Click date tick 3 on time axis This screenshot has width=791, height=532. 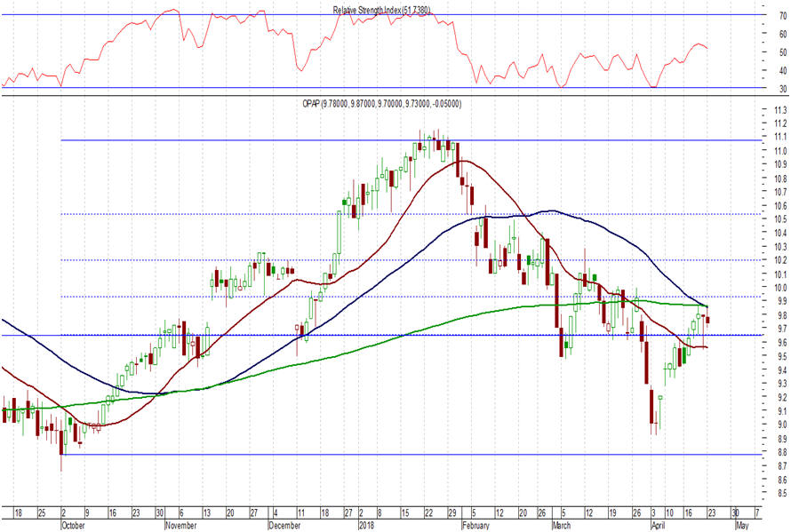click(x=652, y=513)
